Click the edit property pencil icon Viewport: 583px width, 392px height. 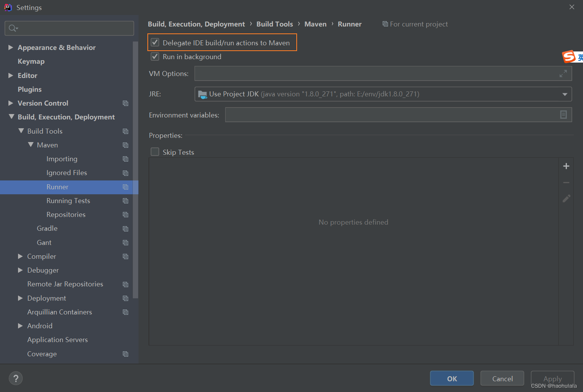pos(566,198)
